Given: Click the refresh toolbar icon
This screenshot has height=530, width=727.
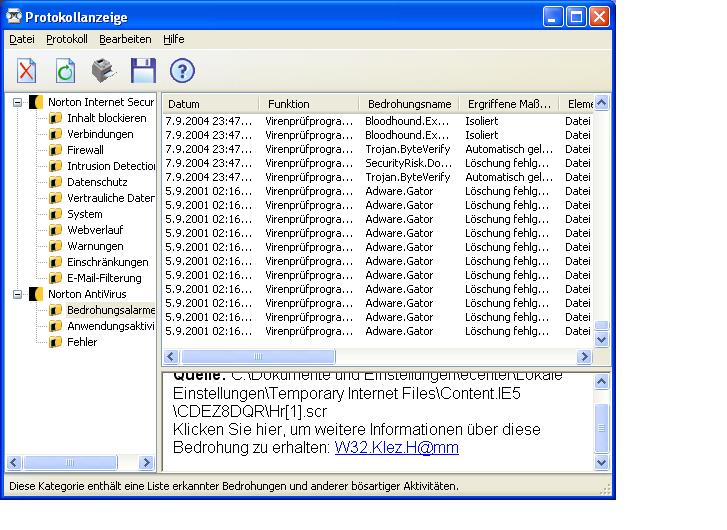Looking at the screenshot, I should click(65, 71).
